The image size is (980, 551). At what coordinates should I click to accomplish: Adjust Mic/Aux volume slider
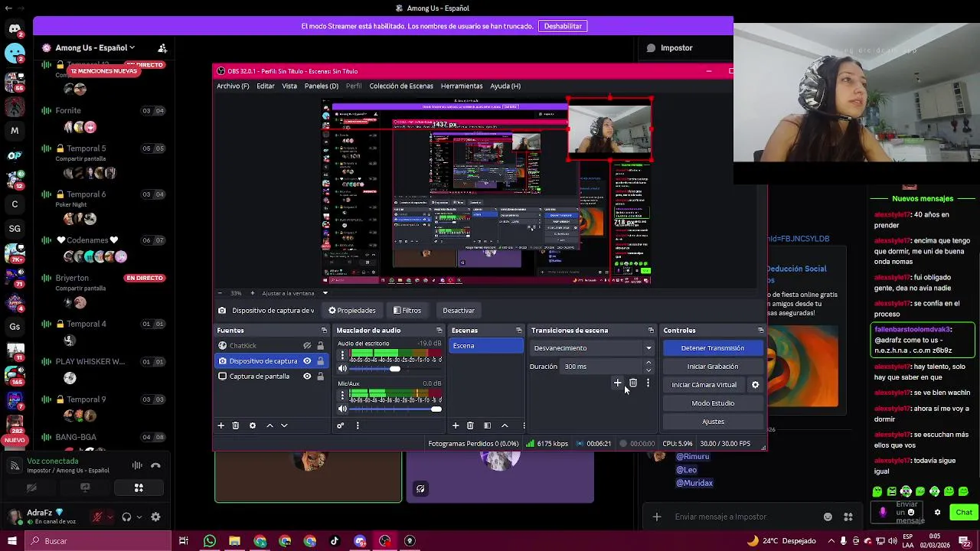point(396,409)
